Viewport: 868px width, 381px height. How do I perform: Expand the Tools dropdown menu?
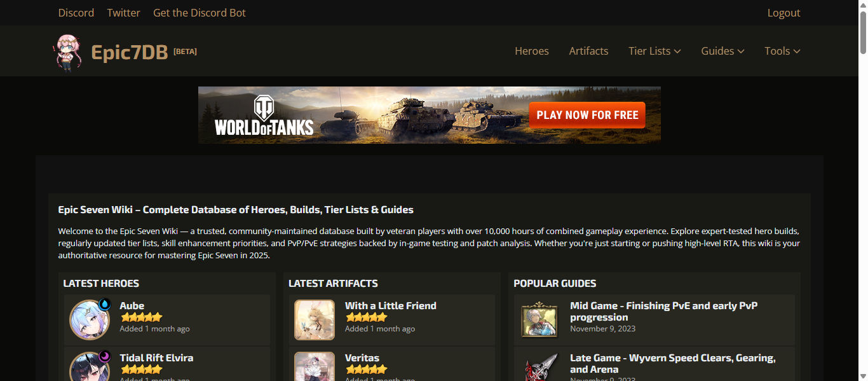[782, 51]
